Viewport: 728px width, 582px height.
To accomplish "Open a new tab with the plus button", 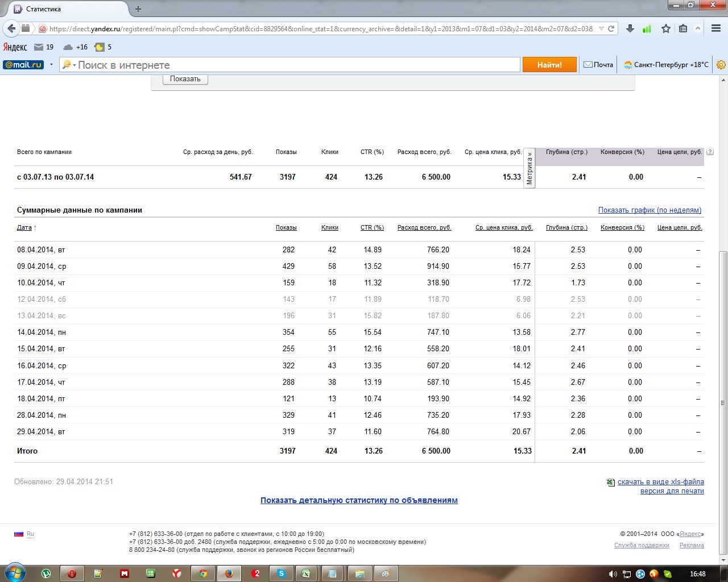I will pos(138,9).
